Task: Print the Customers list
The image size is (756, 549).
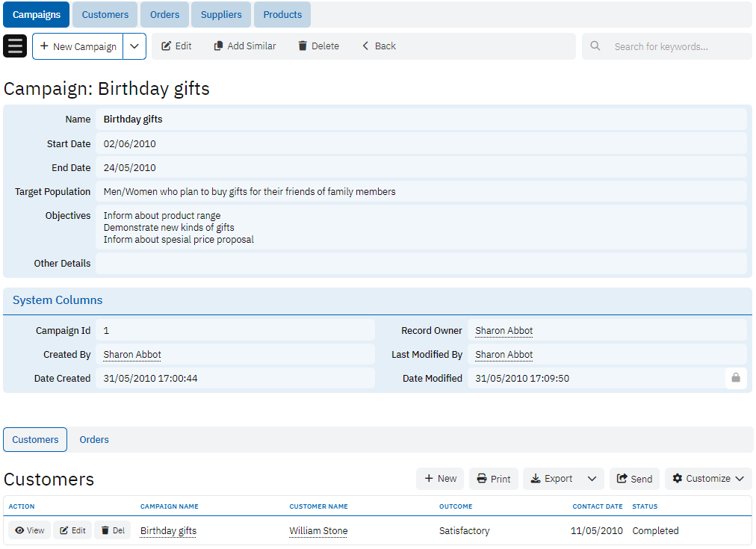Action: tap(493, 479)
